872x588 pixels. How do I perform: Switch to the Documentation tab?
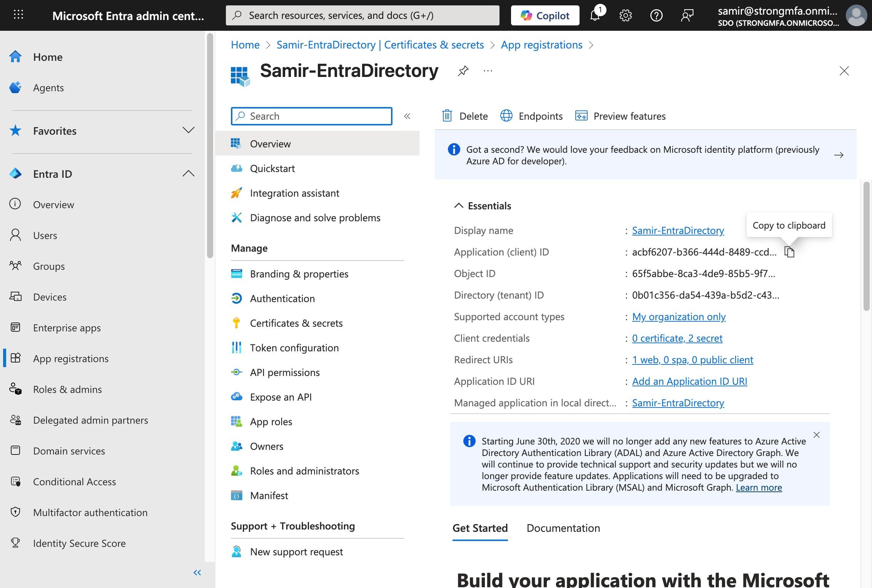coord(563,528)
